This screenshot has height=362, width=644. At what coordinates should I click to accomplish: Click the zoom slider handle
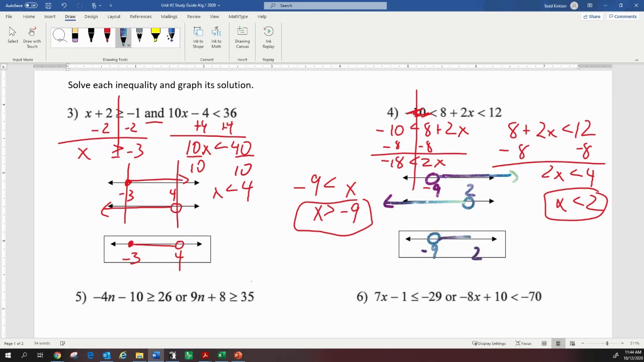tap(607, 343)
